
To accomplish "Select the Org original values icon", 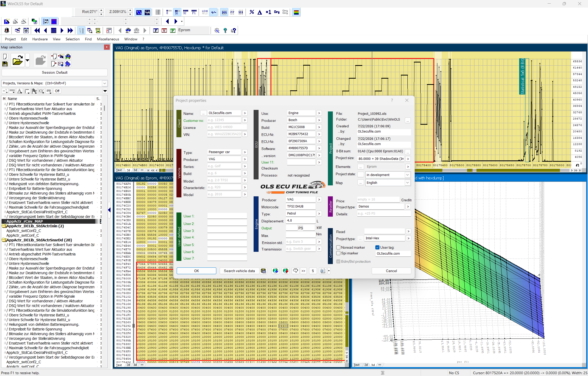I will tap(277, 12).
